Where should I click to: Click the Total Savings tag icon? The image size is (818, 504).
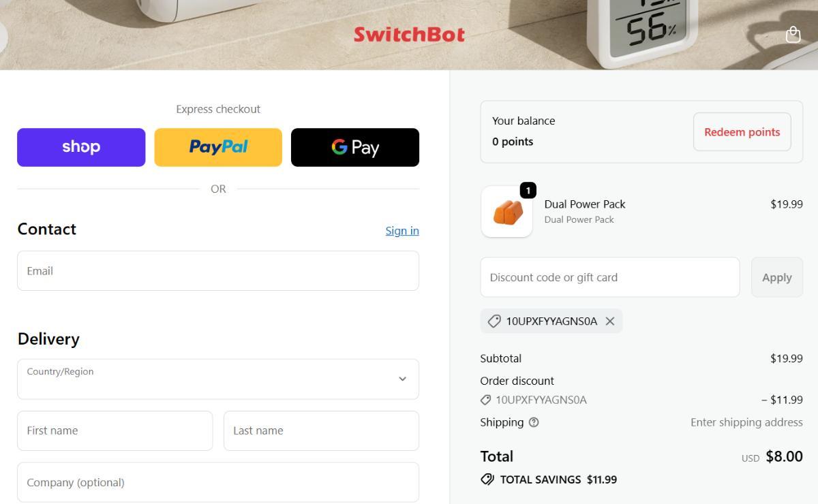tap(487, 479)
